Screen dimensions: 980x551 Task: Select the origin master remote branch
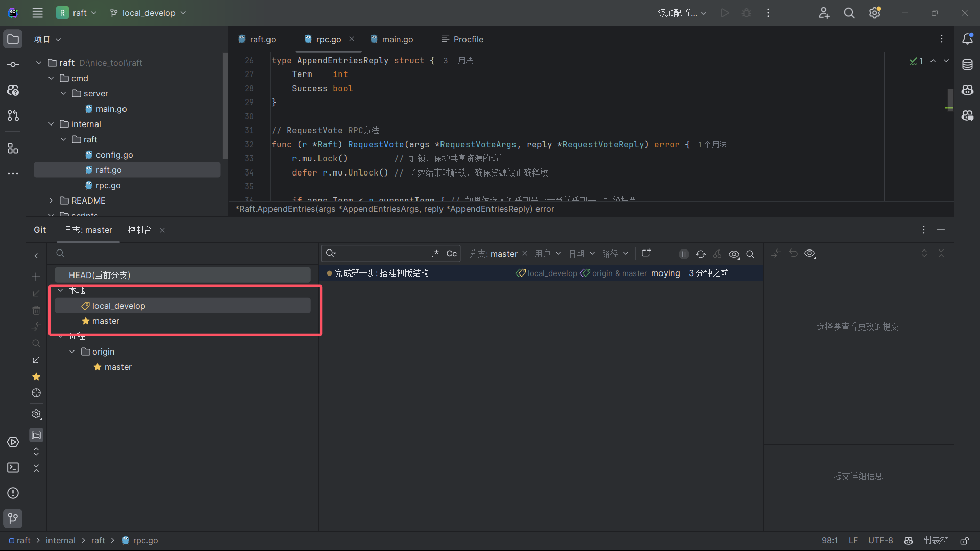click(183, 367)
